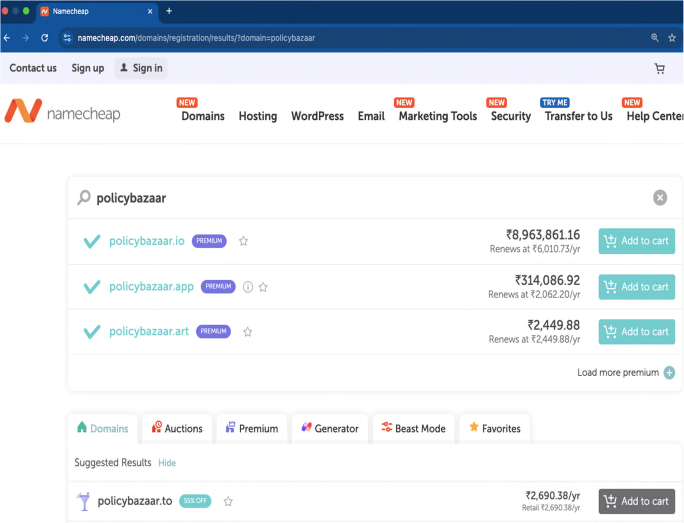Click the browser forward arrow

coord(25,38)
